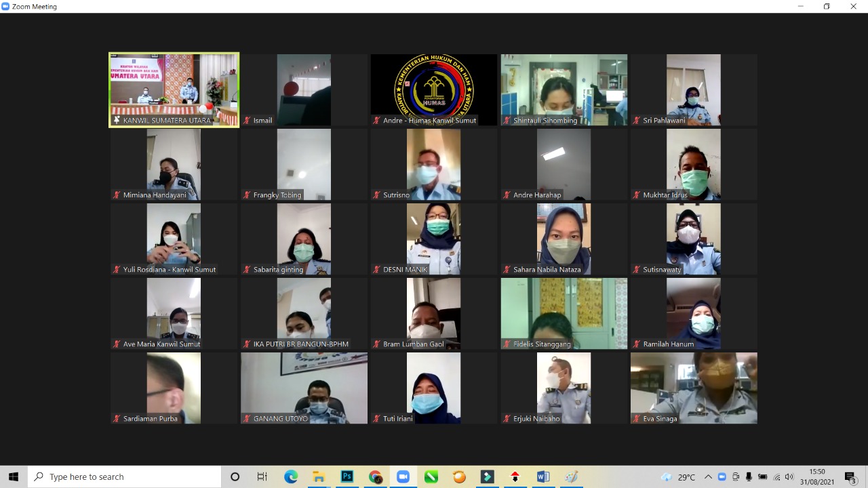Click the Windows Start button
The width and height of the screenshot is (868, 488).
click(x=14, y=476)
